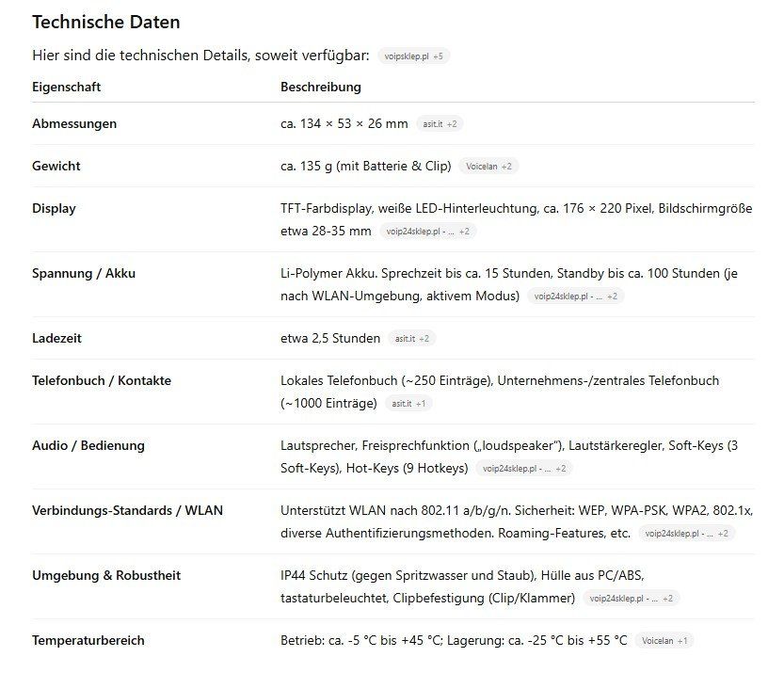
Task: Open voip24sklep.pl chip in Spannung / Akku row
Action: [x=575, y=296]
